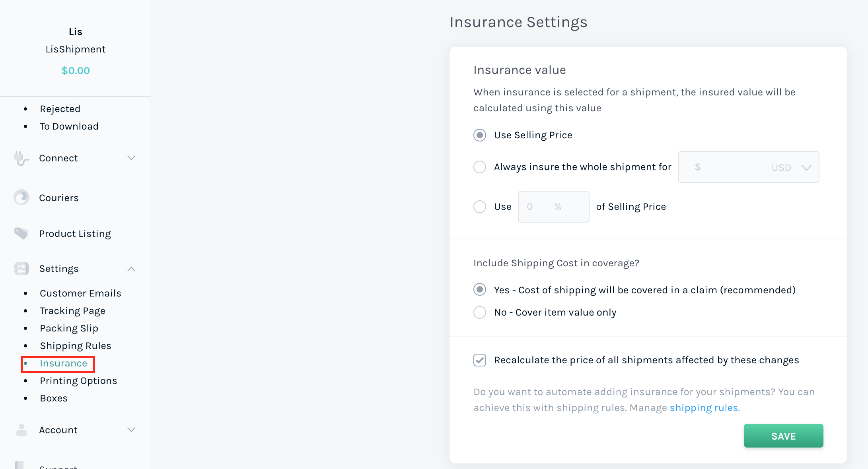Expand the Connect menu chevron

tap(131, 158)
